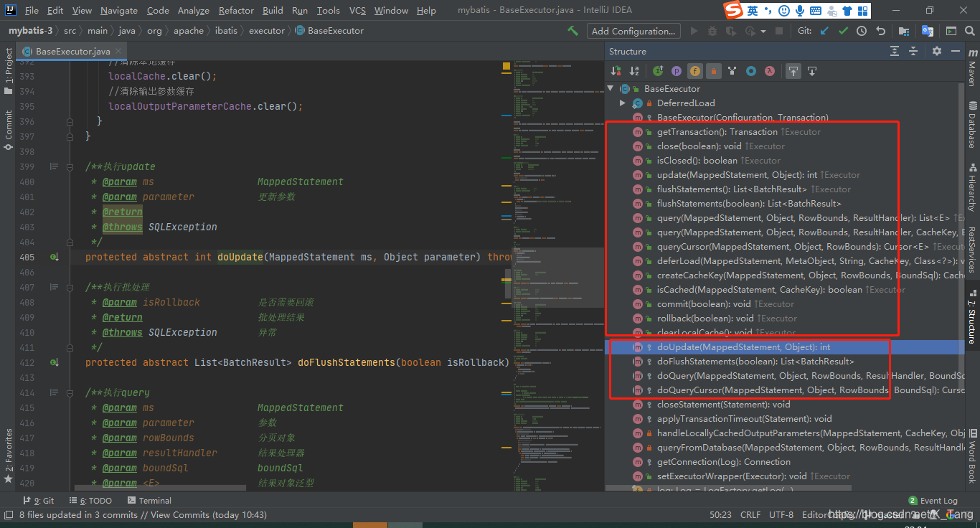Click the Translate plugin icon
The width and height of the screenshot is (980, 528).
pos(928,31)
